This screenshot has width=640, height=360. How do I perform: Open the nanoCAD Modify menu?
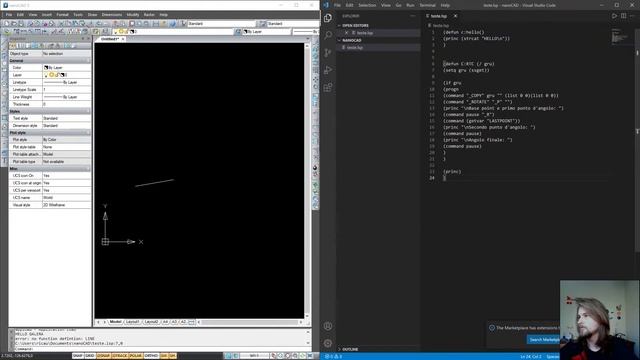133,15
